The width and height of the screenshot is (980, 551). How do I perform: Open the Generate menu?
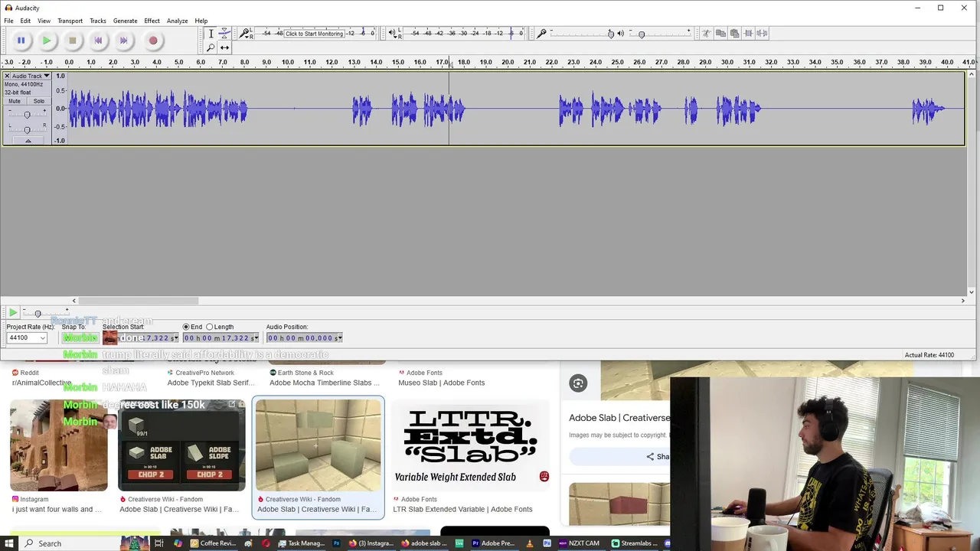pyautogui.click(x=125, y=21)
